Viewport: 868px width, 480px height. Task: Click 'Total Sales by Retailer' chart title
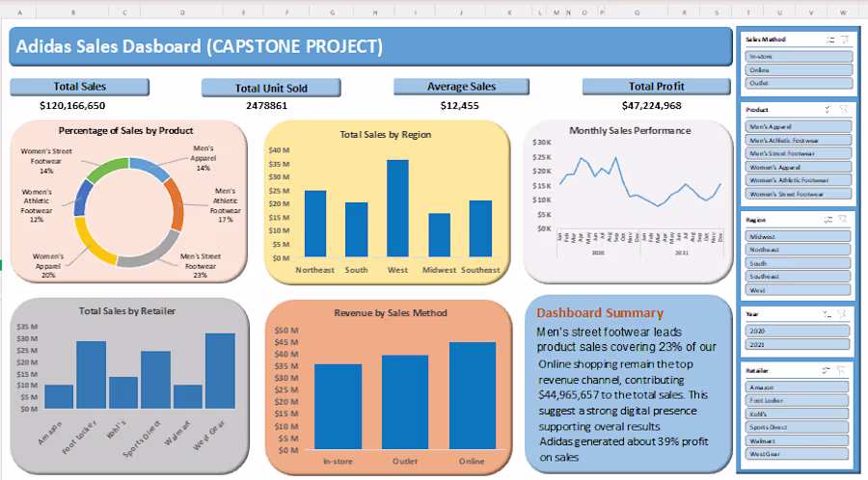click(x=127, y=311)
